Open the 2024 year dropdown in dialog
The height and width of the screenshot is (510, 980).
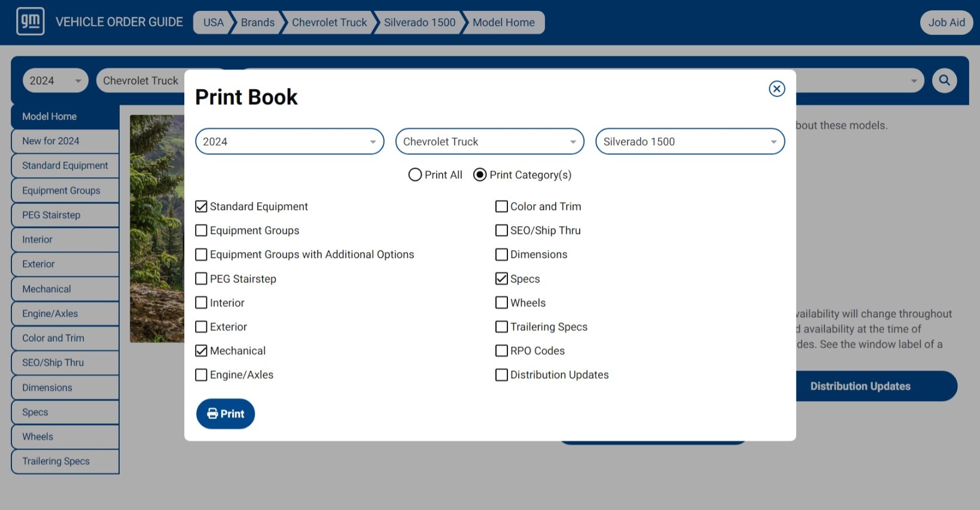[290, 141]
